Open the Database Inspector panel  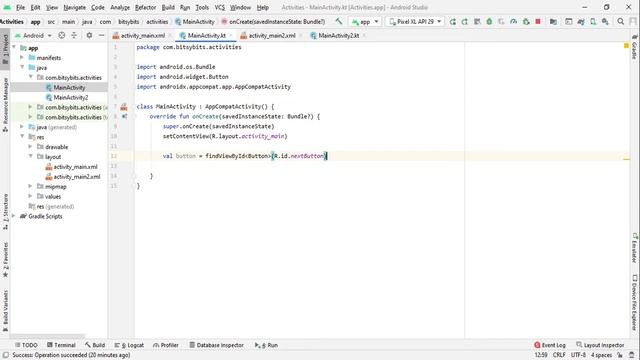(216, 345)
